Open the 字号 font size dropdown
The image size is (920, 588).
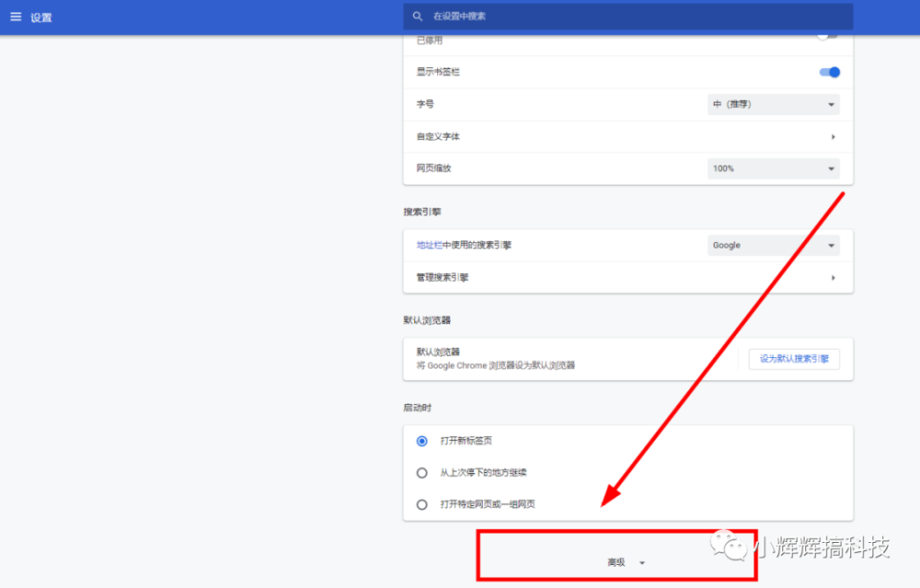tap(773, 105)
